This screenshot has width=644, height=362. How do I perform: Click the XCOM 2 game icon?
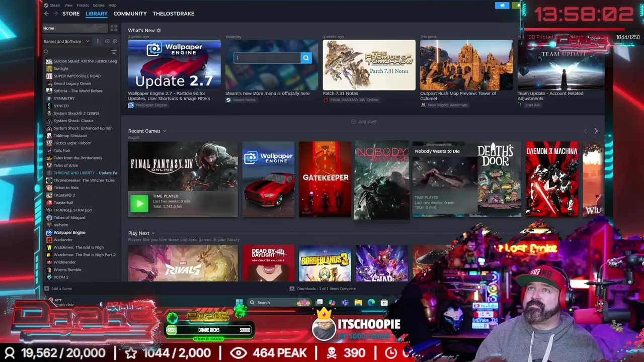pyautogui.click(x=49, y=277)
